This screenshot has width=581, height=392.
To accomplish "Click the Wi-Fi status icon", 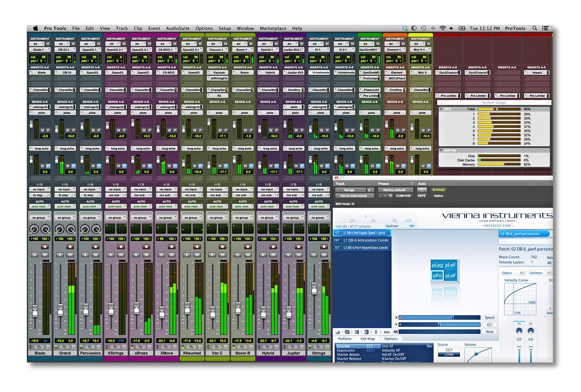I will pyautogui.click(x=442, y=28).
